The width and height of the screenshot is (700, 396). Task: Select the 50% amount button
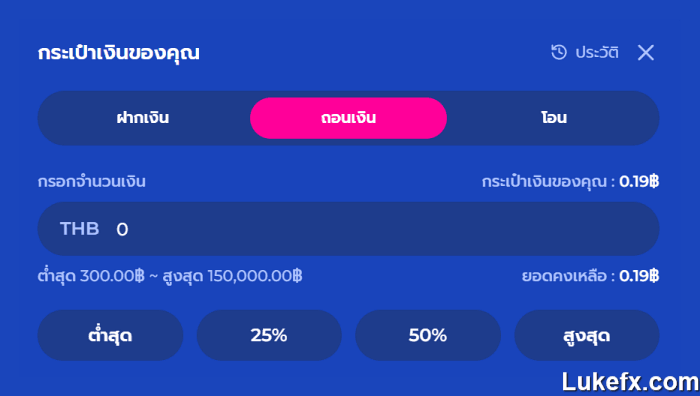point(428,335)
